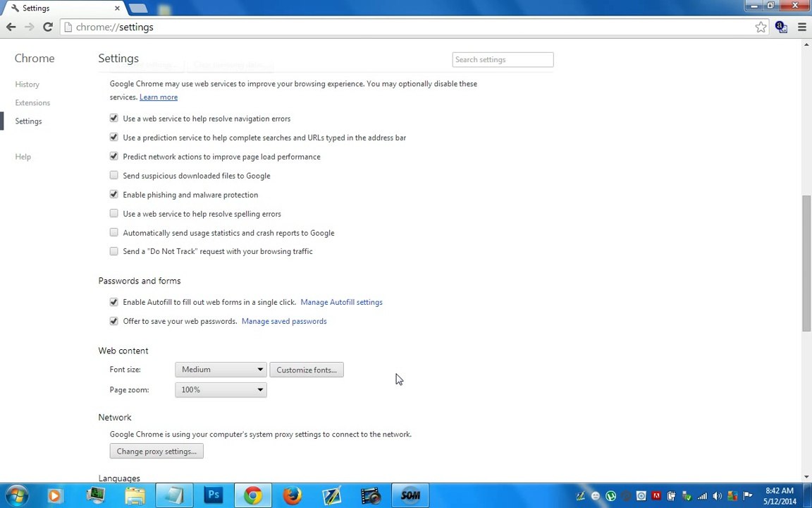
Task: Open the Windows Start menu
Action: click(17, 495)
